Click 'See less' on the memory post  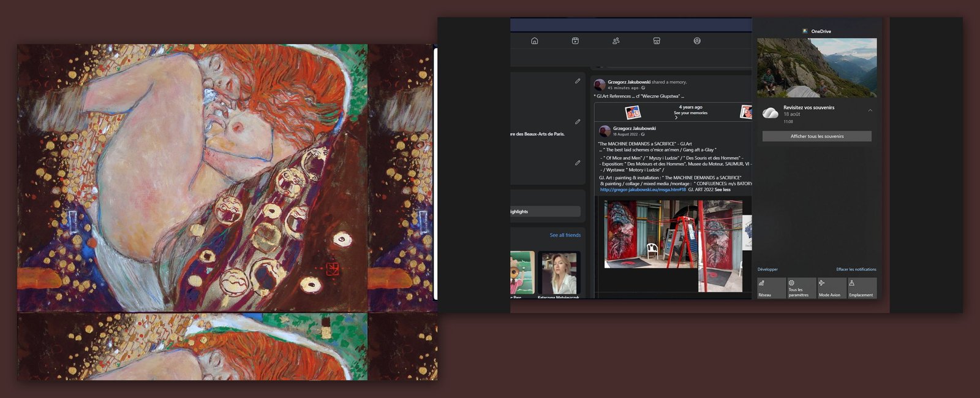click(x=722, y=189)
